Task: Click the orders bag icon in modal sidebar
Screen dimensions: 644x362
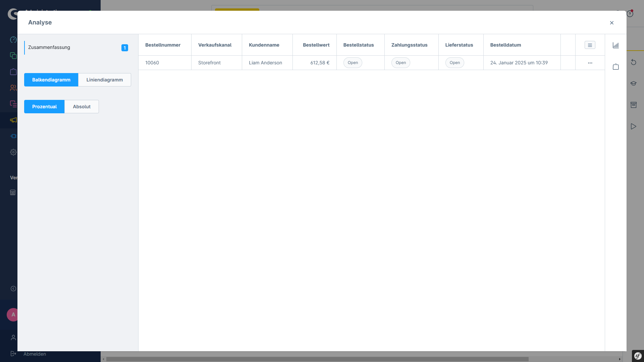Action: pyautogui.click(x=615, y=67)
